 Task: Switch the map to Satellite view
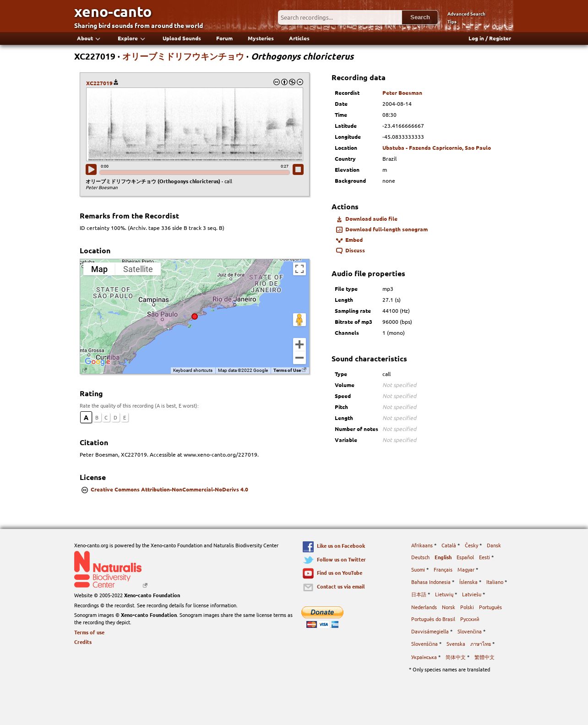point(138,269)
